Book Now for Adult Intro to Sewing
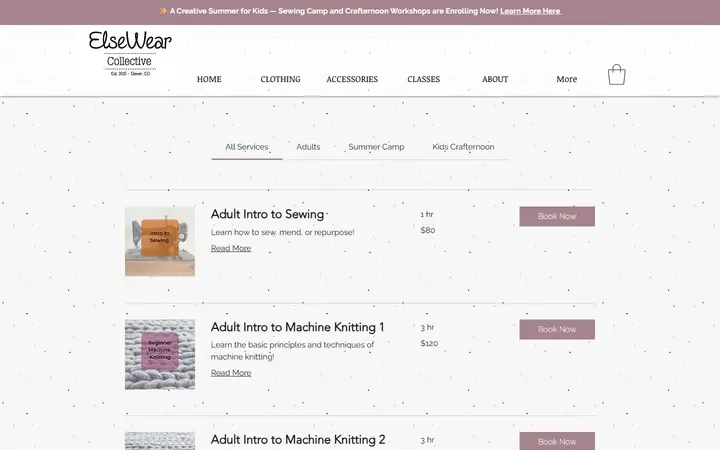720x450 pixels. (x=557, y=216)
